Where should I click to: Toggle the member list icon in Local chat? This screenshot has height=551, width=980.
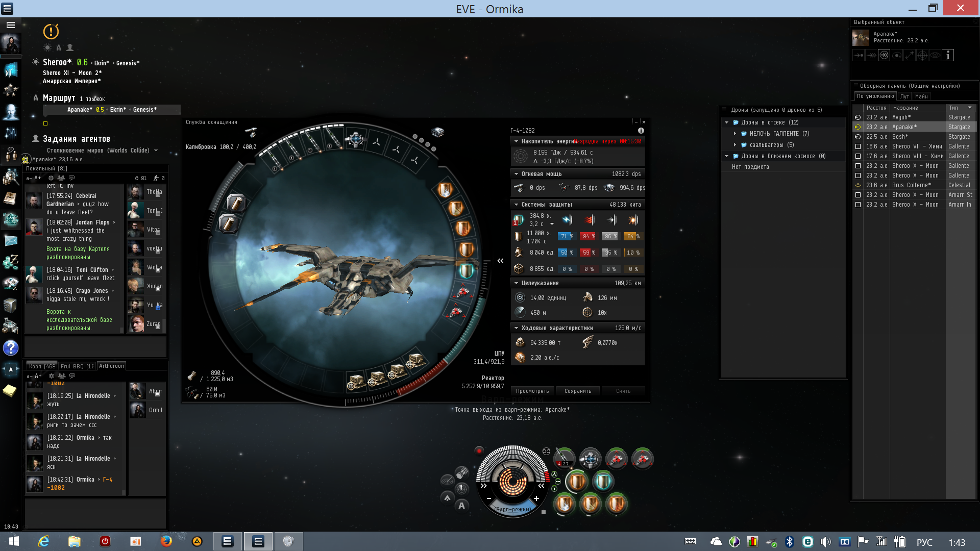tap(61, 178)
